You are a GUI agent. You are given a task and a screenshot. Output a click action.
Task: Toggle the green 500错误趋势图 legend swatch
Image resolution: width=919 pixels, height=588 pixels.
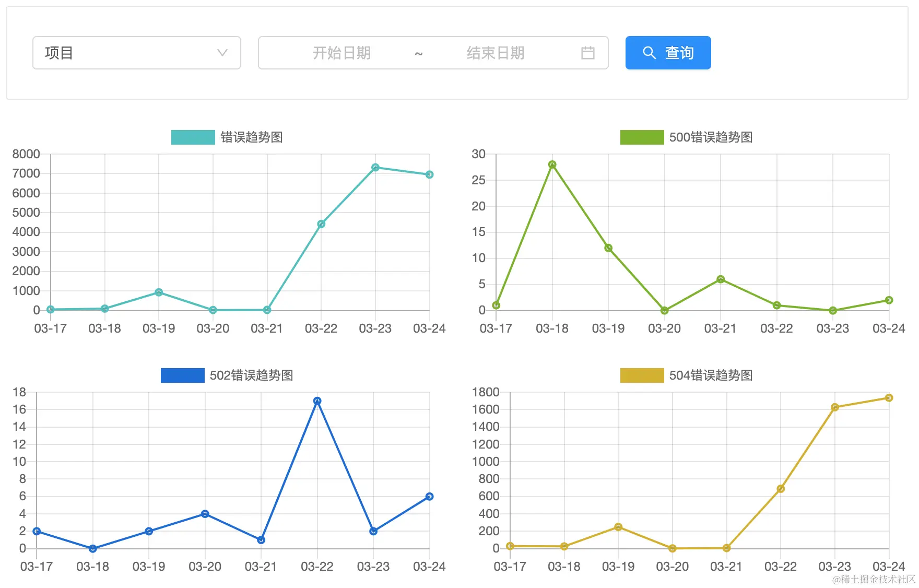click(x=642, y=137)
